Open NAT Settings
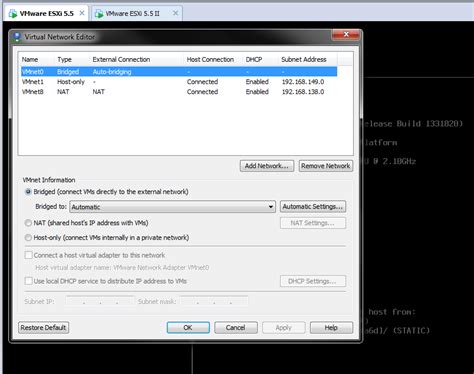The image size is (474, 374). [313, 223]
